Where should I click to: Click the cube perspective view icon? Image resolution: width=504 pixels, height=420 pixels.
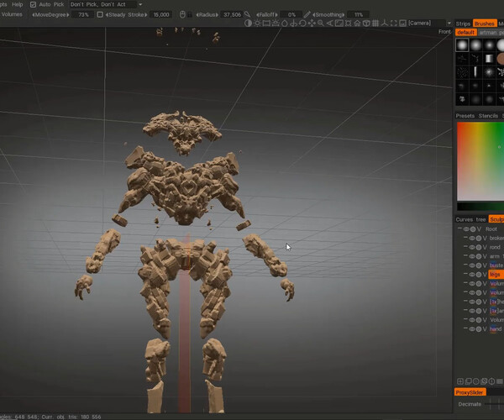[x=366, y=24]
